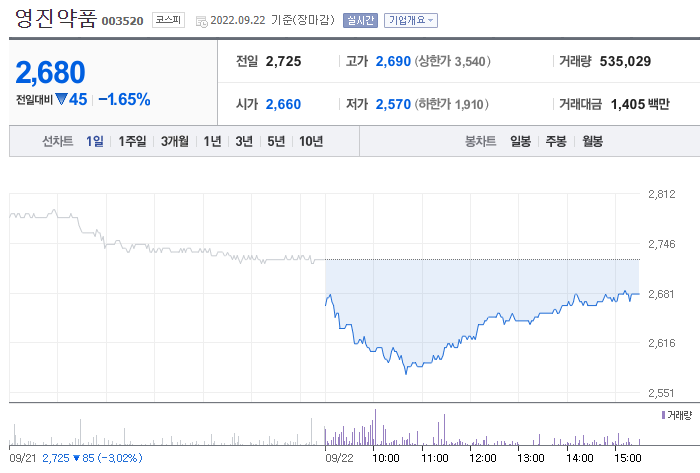700x473 pixels.
Task: Click the high price 2,690
Action: [393, 61]
